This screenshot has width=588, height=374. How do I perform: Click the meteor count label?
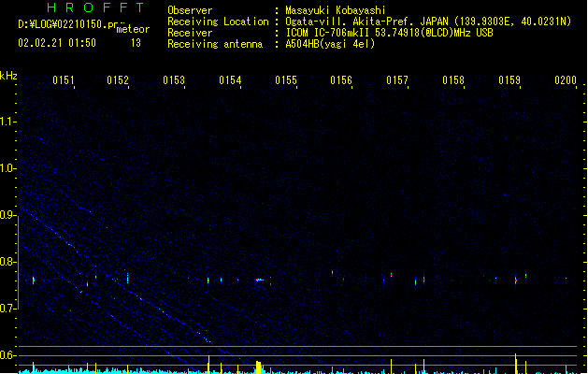tap(133, 29)
